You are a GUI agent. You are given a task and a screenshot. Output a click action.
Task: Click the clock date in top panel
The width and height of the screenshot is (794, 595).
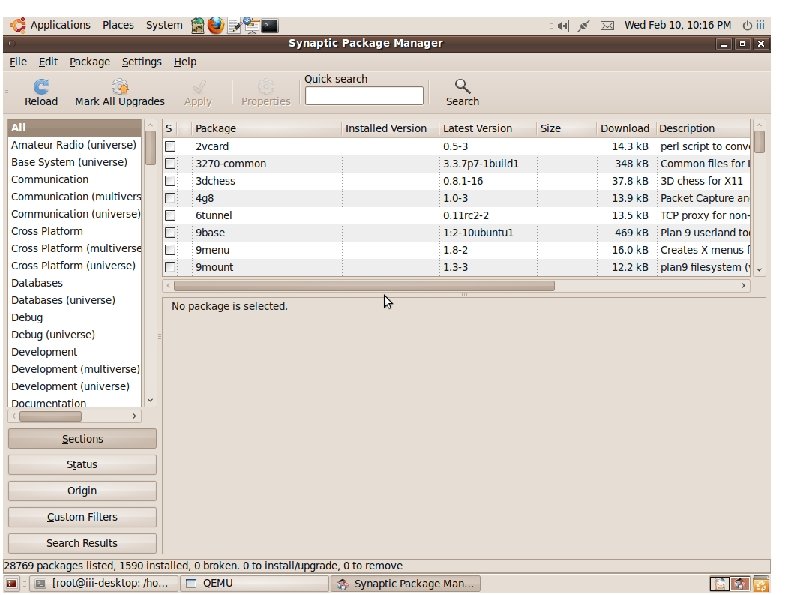(678, 25)
